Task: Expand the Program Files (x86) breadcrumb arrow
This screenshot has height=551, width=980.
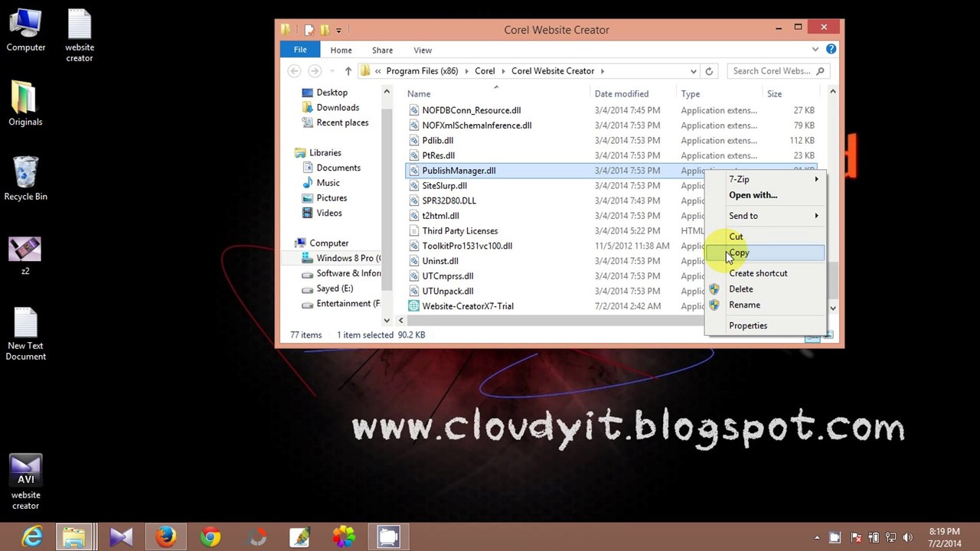Action: point(465,71)
